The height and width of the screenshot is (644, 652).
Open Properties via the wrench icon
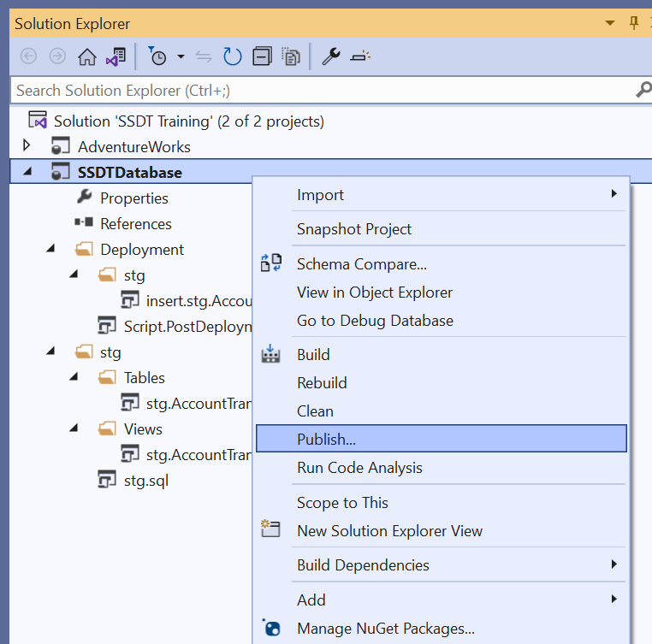tap(330, 57)
